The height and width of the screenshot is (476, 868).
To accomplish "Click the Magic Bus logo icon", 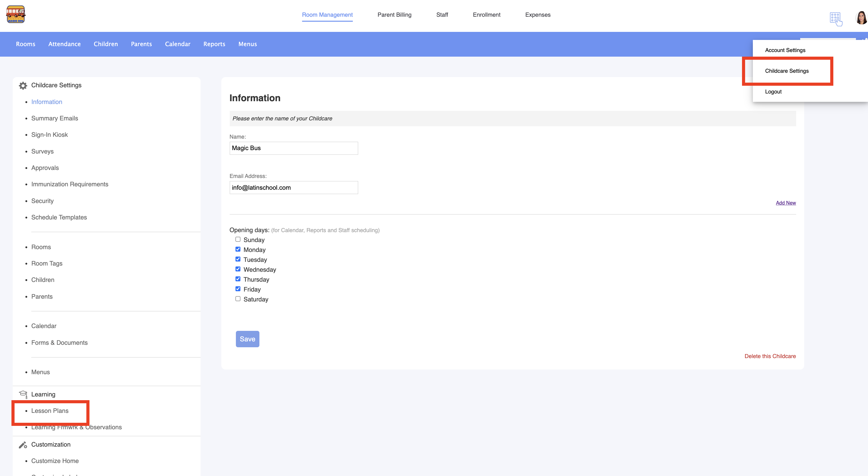I will pos(15,15).
